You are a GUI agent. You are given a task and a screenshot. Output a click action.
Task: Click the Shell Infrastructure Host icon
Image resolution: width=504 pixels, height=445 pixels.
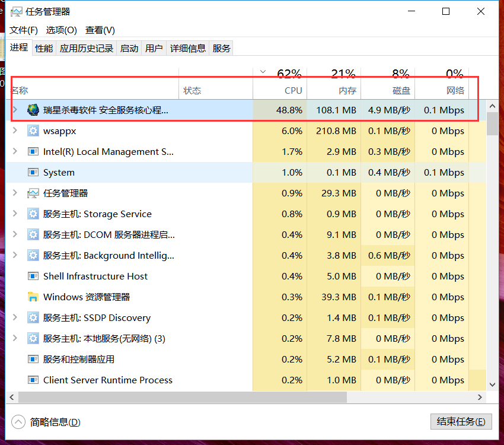(x=33, y=276)
